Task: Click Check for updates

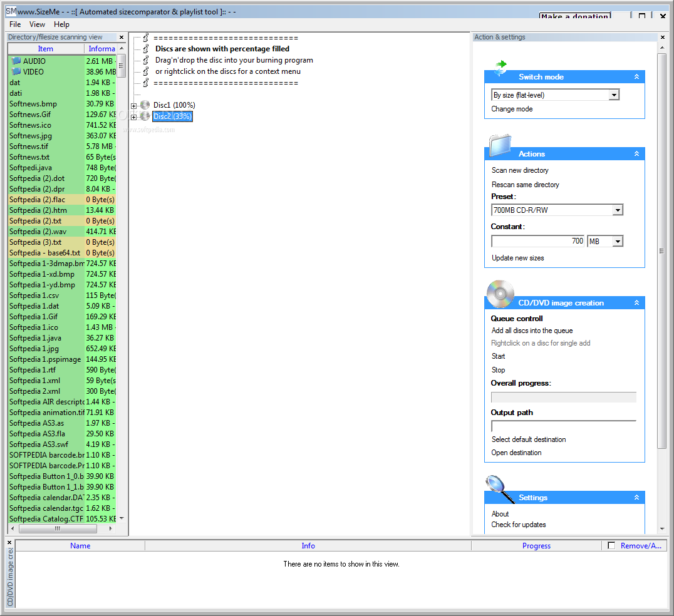Action: (519, 525)
